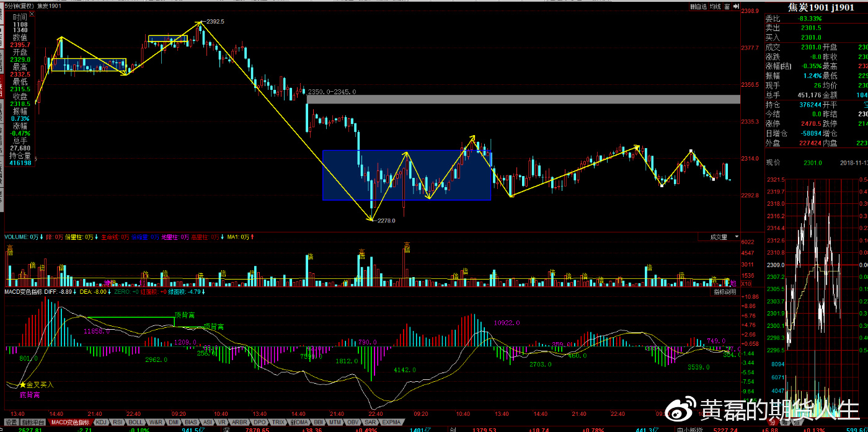
Task: Toggle the 均线 moving average display
Action: click(x=715, y=6)
